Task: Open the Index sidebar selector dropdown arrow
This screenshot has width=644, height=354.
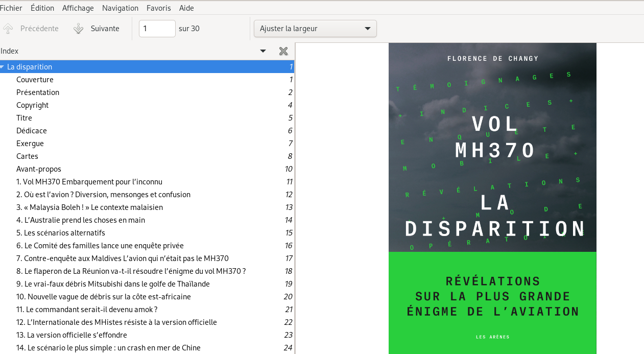Action: pyautogui.click(x=263, y=51)
